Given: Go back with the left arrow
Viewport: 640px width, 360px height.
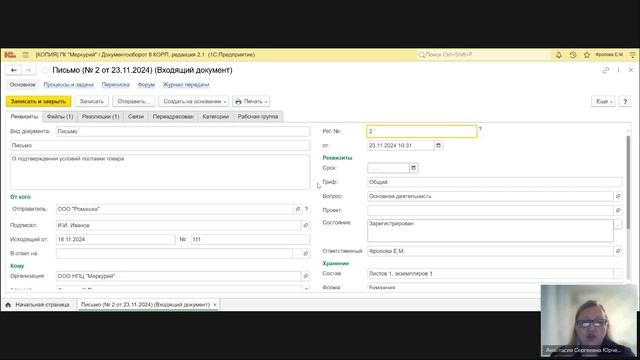Looking at the screenshot, I should click(x=13, y=70).
